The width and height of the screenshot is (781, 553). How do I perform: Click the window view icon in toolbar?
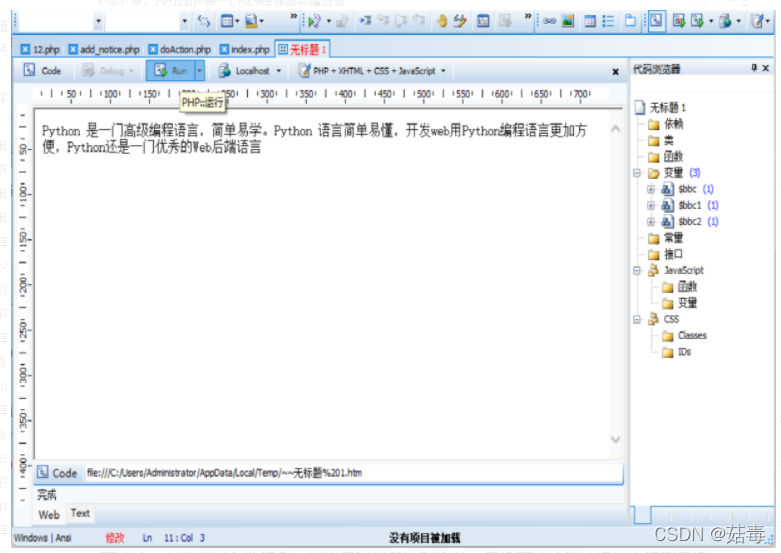[x=483, y=21]
